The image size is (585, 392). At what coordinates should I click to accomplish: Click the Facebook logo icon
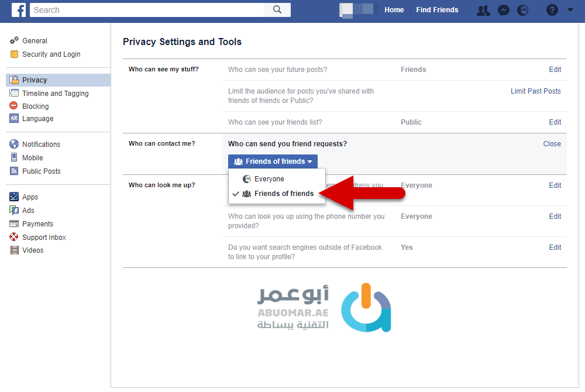19,10
